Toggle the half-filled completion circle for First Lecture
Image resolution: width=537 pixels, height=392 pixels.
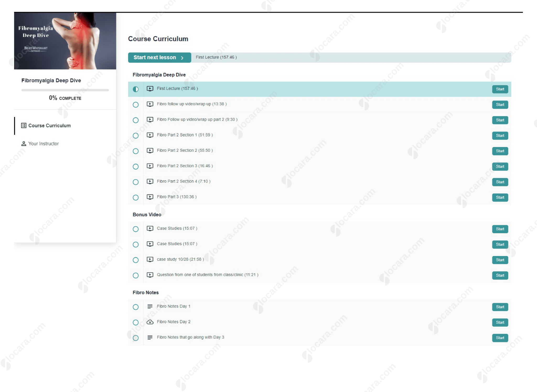[x=136, y=89]
